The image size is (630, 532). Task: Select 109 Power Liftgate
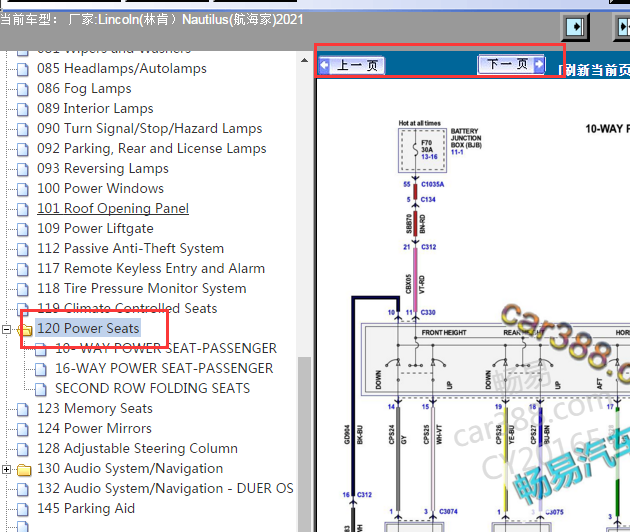(x=95, y=229)
